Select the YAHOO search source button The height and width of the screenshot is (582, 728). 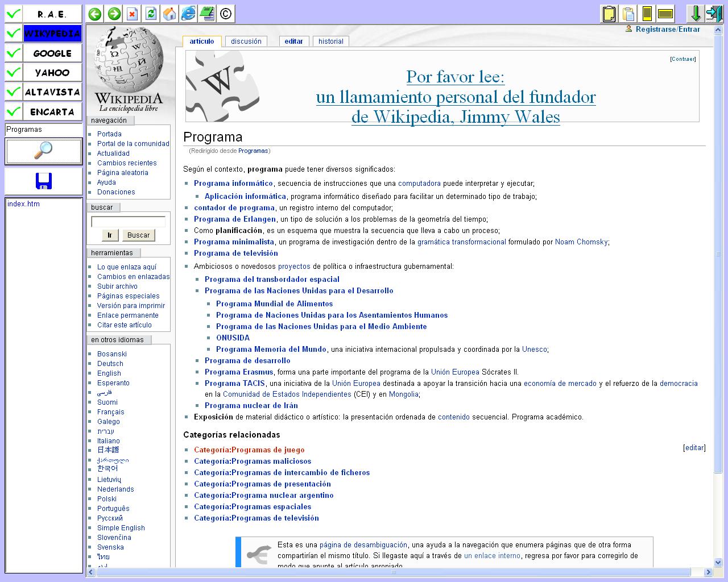tap(52, 72)
